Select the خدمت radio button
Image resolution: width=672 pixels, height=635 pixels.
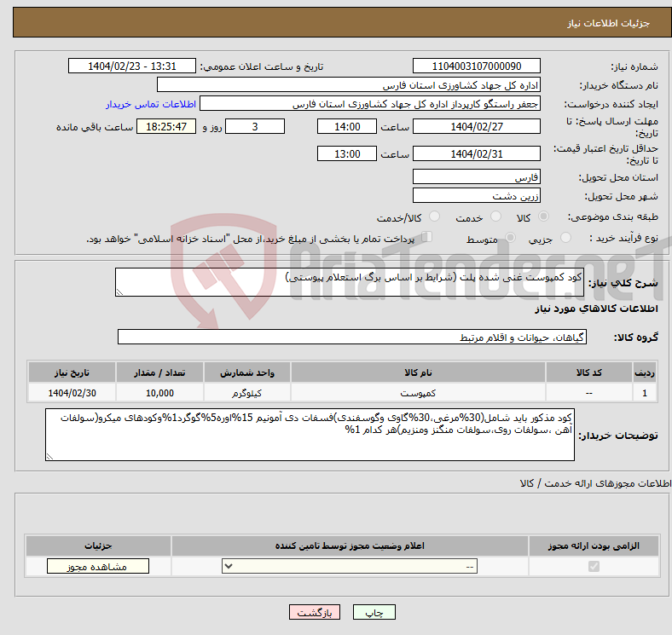pyautogui.click(x=495, y=216)
